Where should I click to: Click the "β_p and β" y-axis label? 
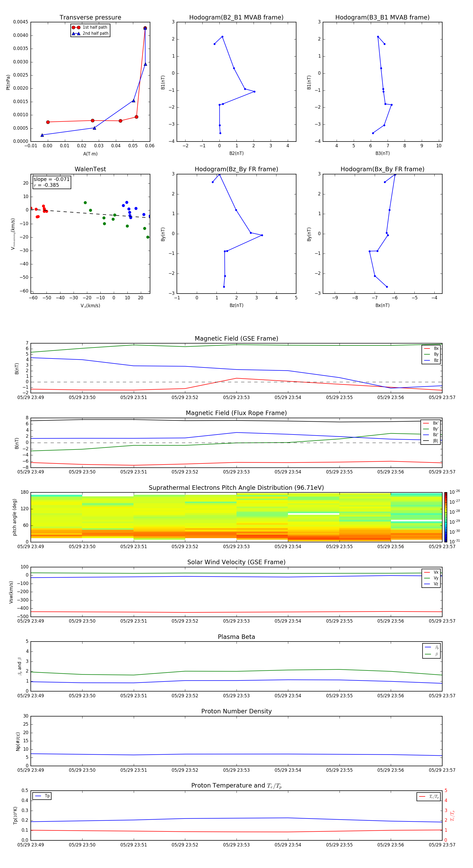point(19,666)
